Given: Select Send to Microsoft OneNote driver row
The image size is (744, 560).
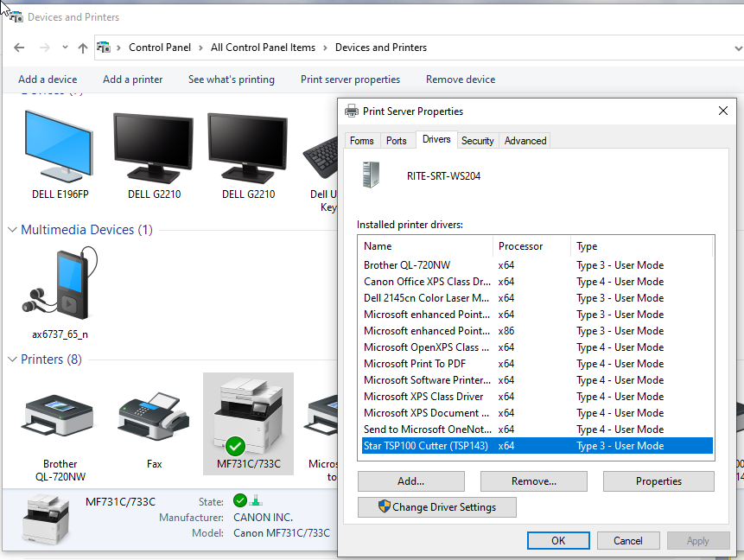Looking at the screenshot, I should 537,430.
